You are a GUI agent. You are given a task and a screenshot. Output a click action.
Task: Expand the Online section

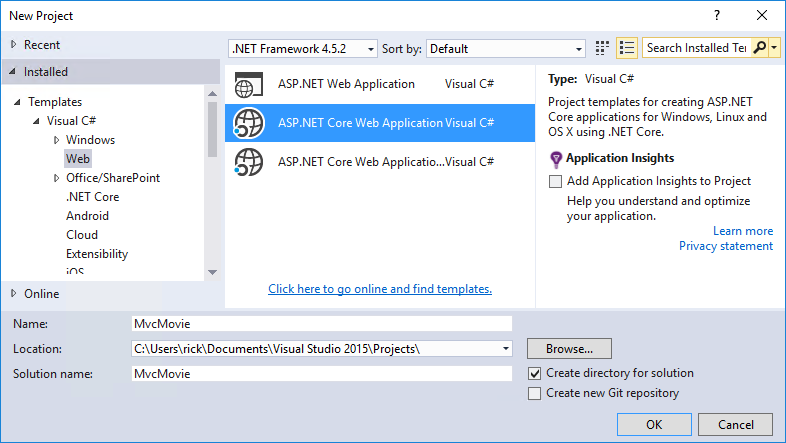tap(14, 293)
